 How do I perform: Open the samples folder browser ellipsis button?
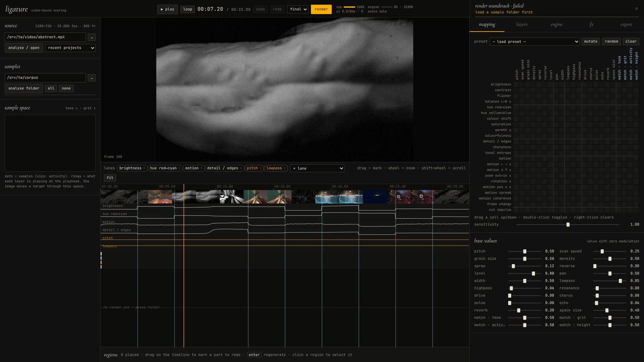(92, 78)
